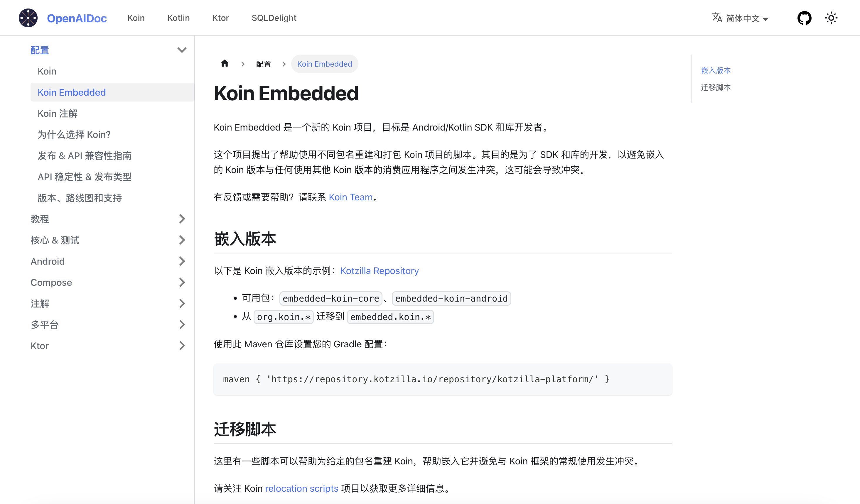Open the SQLDelight navbar item
The height and width of the screenshot is (504, 860).
[274, 18]
